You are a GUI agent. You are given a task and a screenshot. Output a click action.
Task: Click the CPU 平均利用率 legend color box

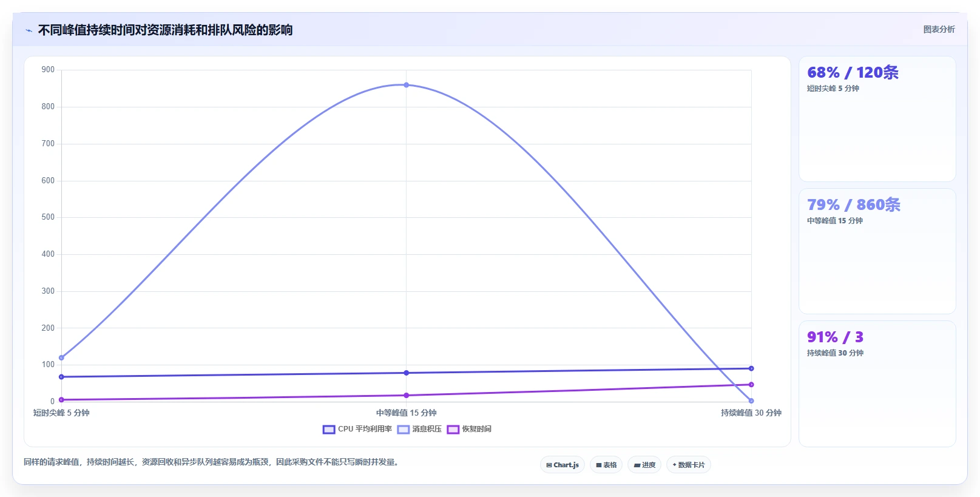329,429
